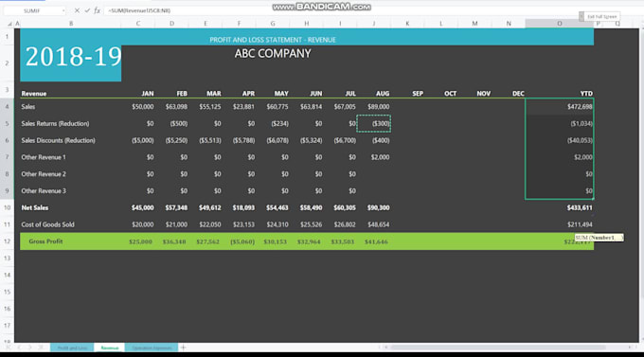Click the Revenue header cell
Screen dimensions: 644x357
coord(34,93)
